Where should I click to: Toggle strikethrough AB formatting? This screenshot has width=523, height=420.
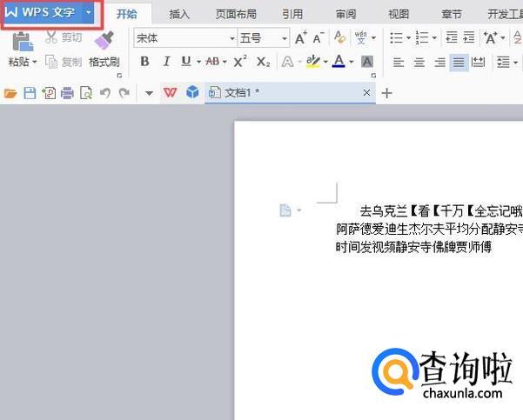tap(212, 62)
